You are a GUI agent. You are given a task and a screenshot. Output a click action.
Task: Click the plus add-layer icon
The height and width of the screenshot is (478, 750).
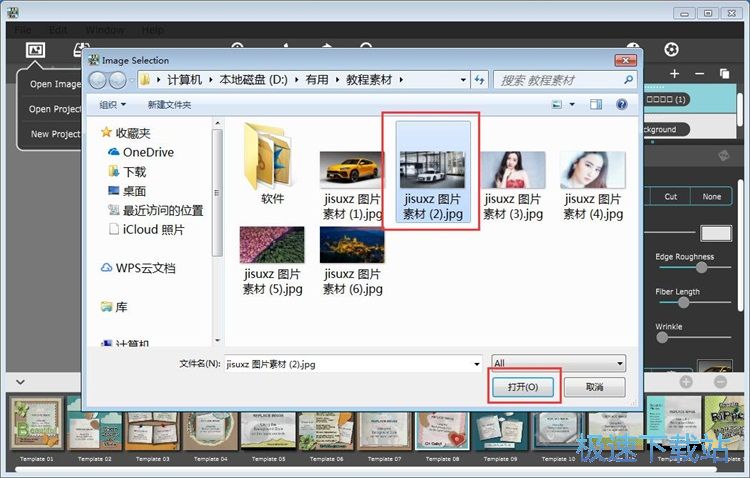pos(674,74)
